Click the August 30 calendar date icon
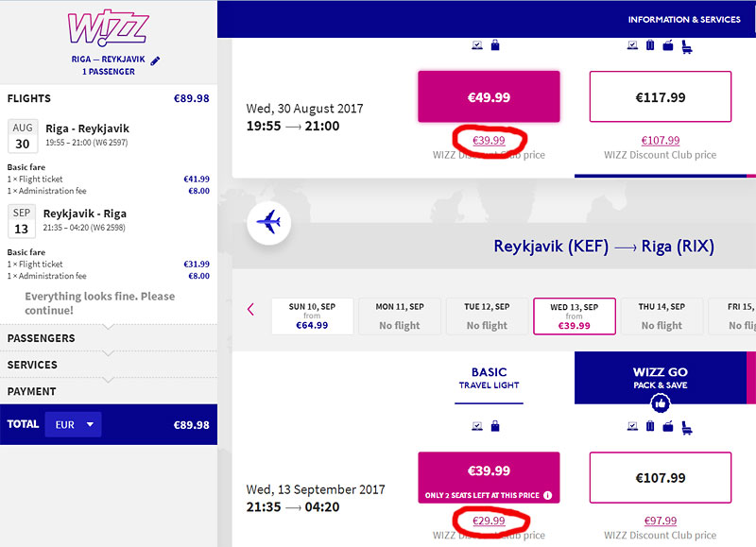 (23, 136)
